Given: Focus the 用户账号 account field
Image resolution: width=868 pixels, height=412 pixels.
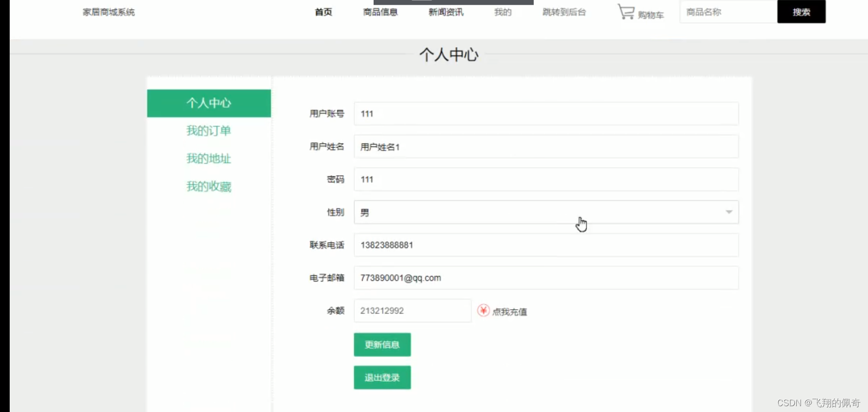Looking at the screenshot, I should [x=546, y=114].
